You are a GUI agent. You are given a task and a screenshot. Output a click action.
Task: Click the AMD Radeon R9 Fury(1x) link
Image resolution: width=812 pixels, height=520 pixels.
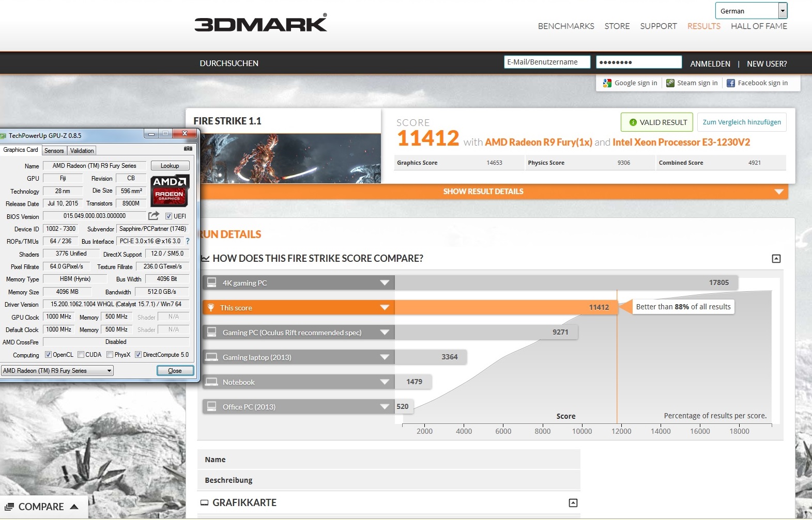click(539, 143)
